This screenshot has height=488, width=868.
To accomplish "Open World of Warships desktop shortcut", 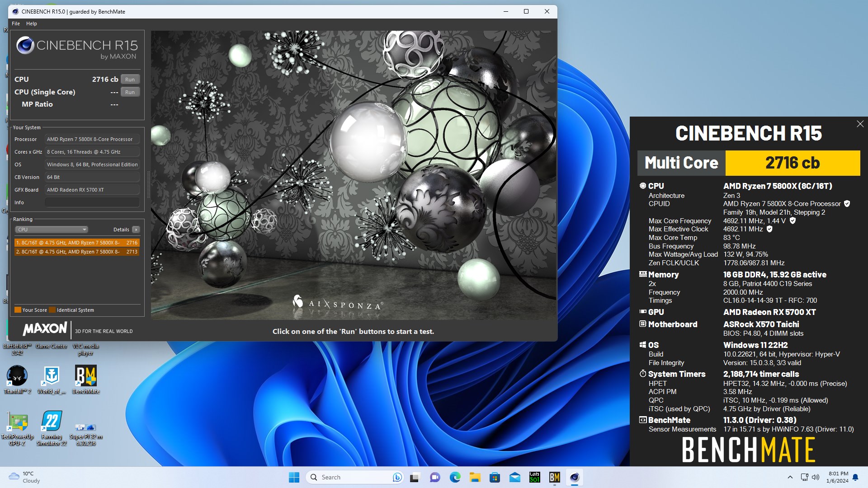I will tap(52, 380).
